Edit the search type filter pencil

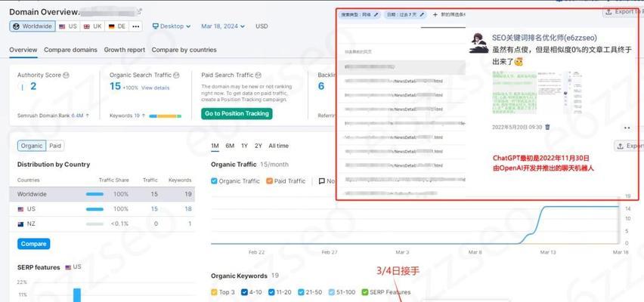click(x=376, y=15)
